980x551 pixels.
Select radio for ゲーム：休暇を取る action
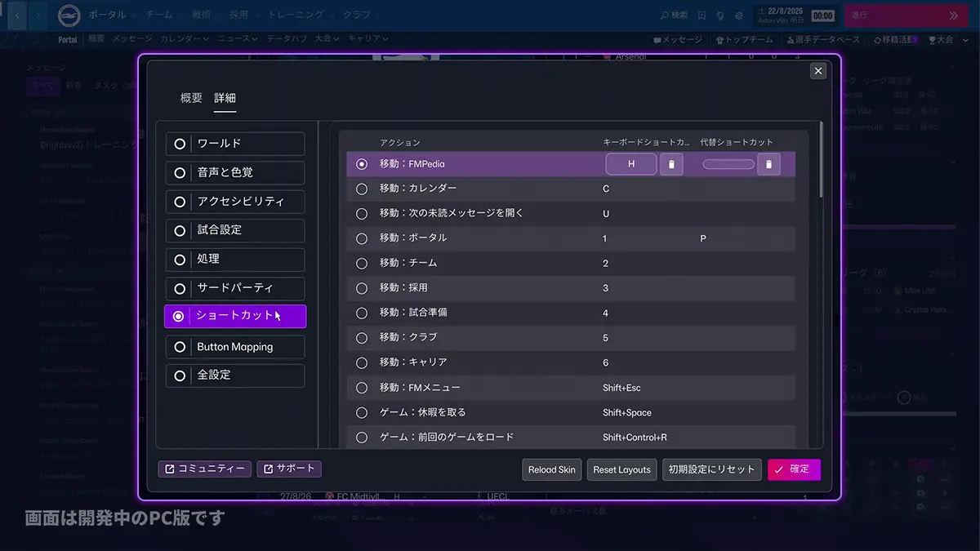coord(362,413)
